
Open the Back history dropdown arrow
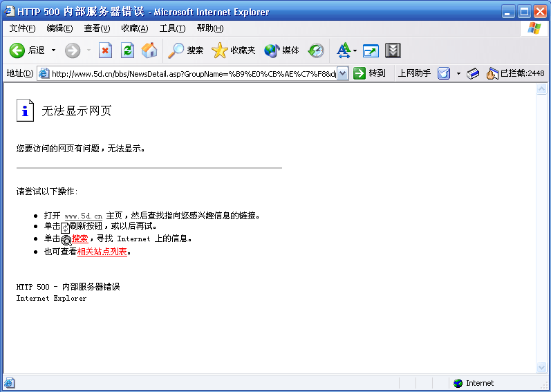coord(53,50)
